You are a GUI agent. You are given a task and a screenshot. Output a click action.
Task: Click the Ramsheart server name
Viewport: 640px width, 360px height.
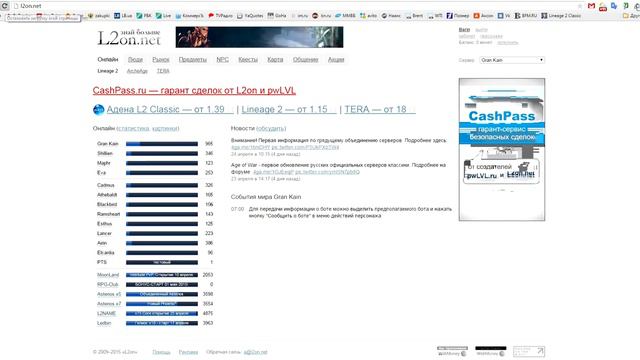(109, 214)
